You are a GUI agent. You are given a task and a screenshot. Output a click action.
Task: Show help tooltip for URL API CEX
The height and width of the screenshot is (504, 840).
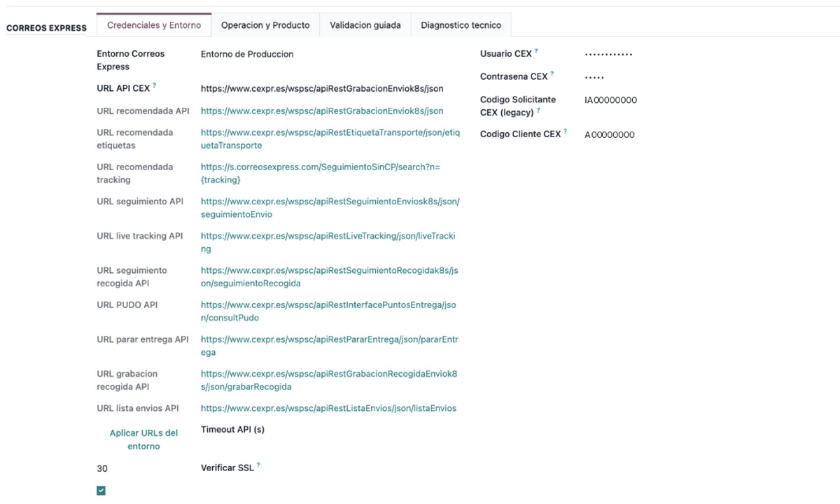pos(155,86)
